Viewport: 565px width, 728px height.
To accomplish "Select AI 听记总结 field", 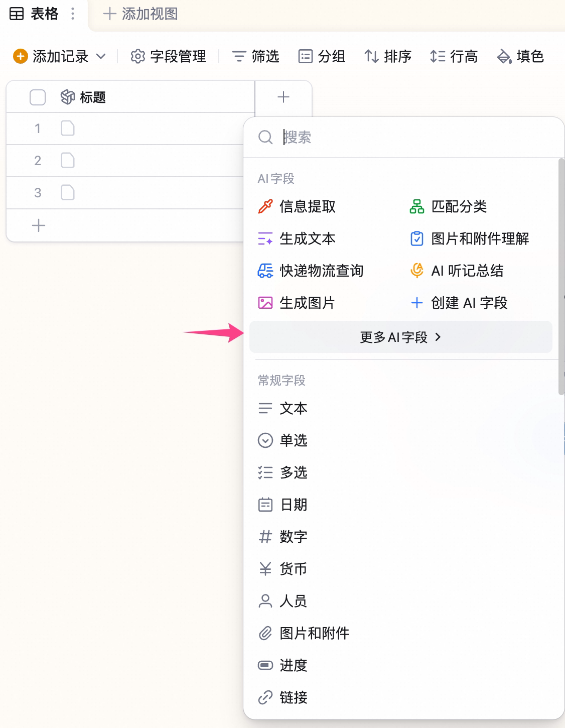I will (457, 271).
